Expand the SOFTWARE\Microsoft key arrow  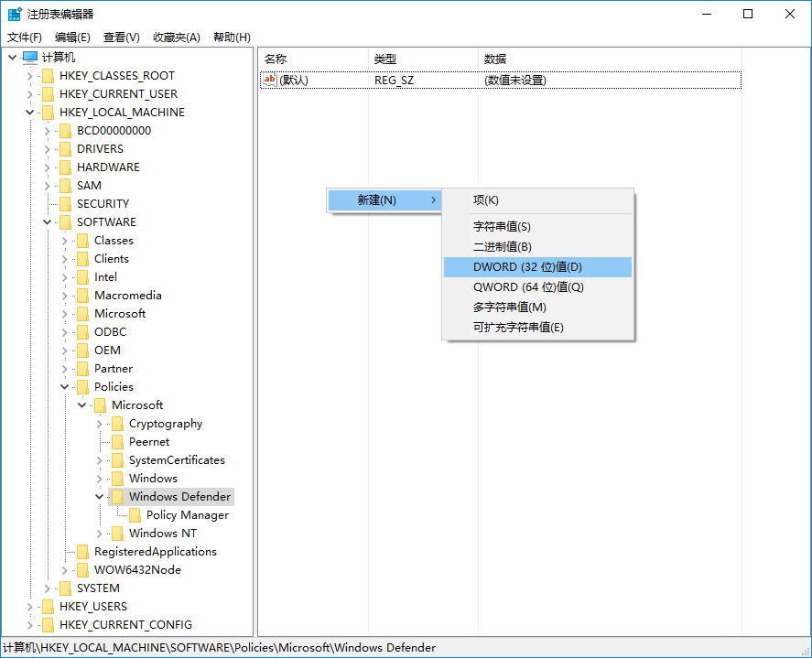click(x=64, y=314)
